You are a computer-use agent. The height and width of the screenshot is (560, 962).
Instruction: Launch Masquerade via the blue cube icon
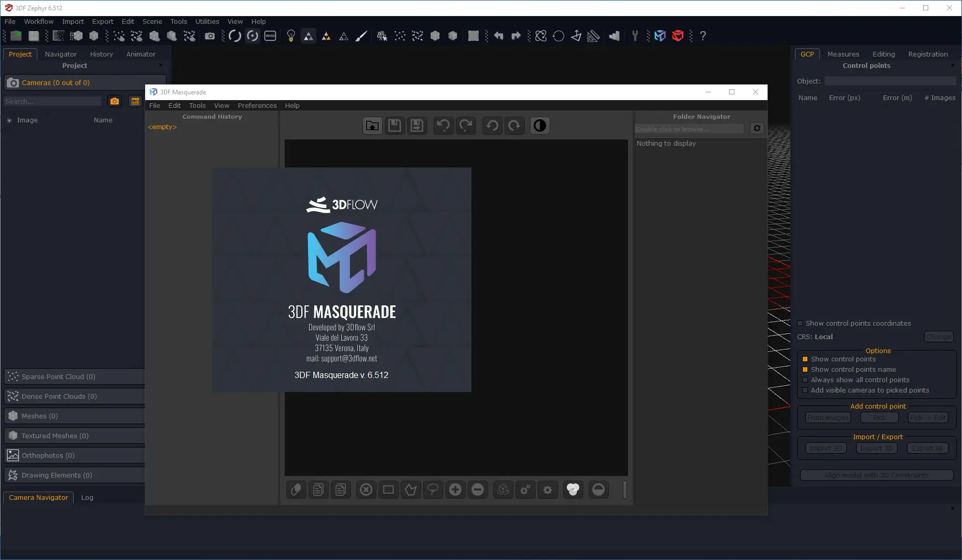tap(660, 36)
